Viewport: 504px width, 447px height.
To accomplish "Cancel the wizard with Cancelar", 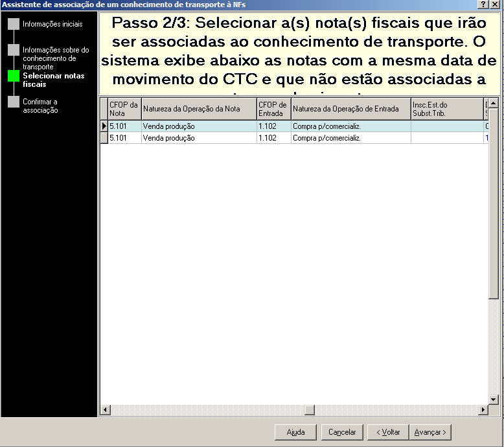I will tap(342, 432).
